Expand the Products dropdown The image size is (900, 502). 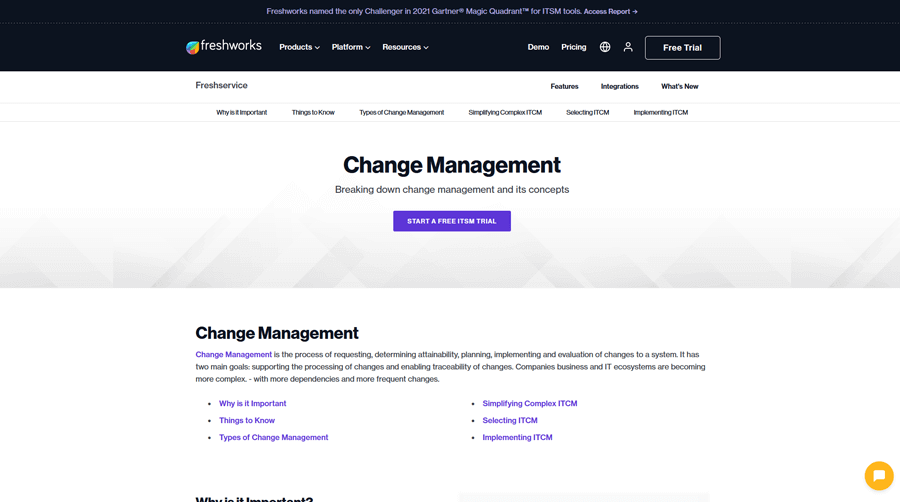[x=299, y=47]
